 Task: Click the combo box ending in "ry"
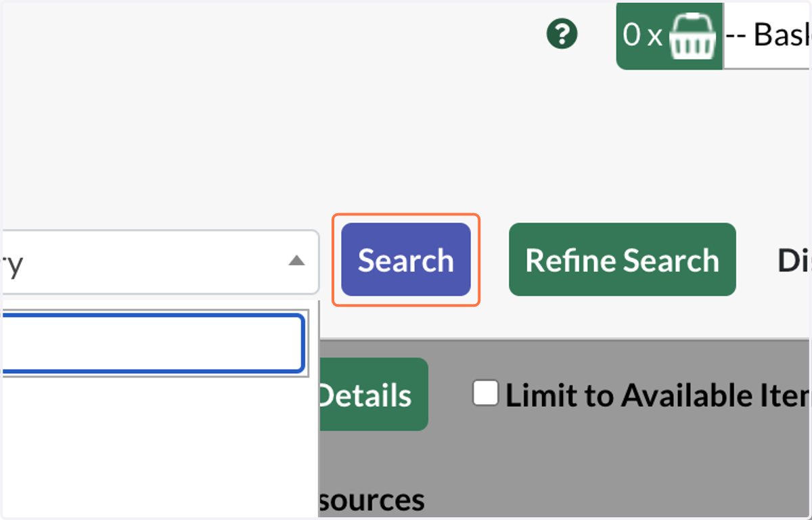[159, 262]
